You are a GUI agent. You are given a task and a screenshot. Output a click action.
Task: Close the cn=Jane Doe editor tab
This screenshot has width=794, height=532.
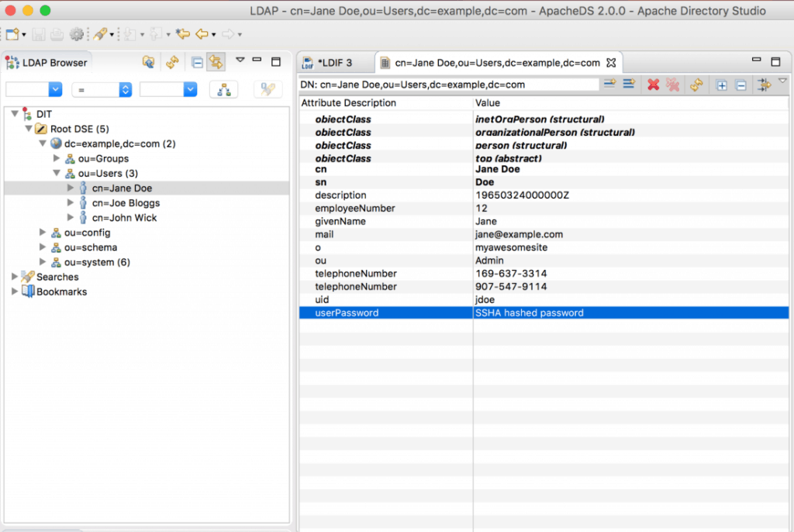point(611,62)
